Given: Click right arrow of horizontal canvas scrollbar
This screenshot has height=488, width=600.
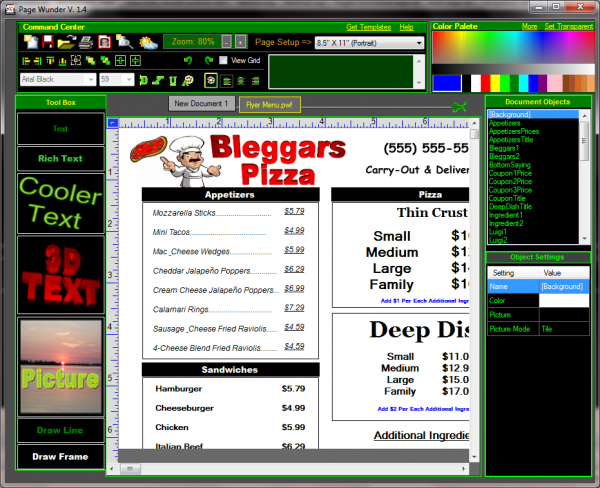Looking at the screenshot, I should pos(463,468).
